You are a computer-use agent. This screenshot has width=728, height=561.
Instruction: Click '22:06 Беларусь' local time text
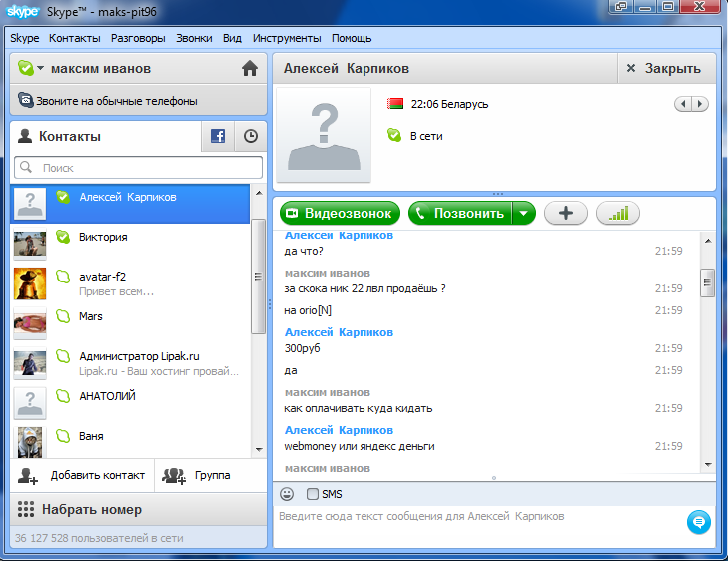tap(449, 104)
